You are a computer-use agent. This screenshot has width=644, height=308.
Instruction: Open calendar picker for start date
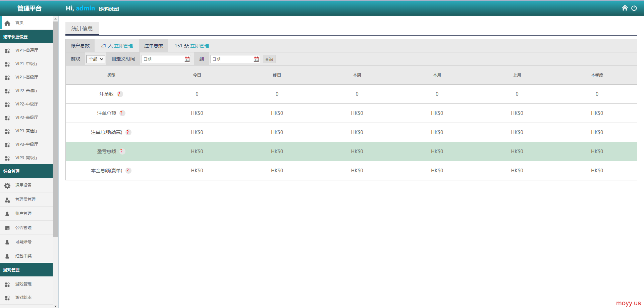[x=187, y=59]
